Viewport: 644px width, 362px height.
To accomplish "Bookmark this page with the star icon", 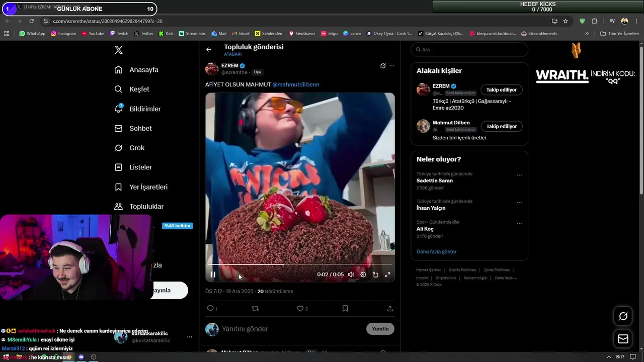I will [x=566, y=21].
